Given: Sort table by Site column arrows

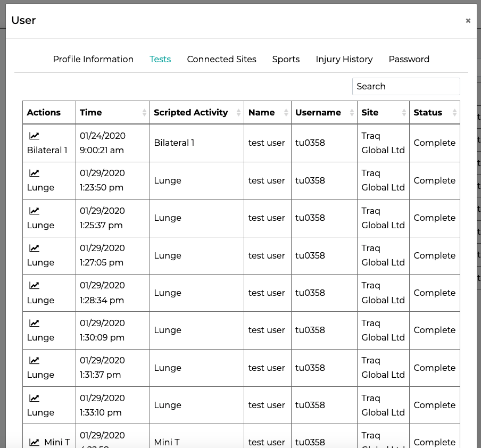Looking at the screenshot, I should [x=404, y=113].
